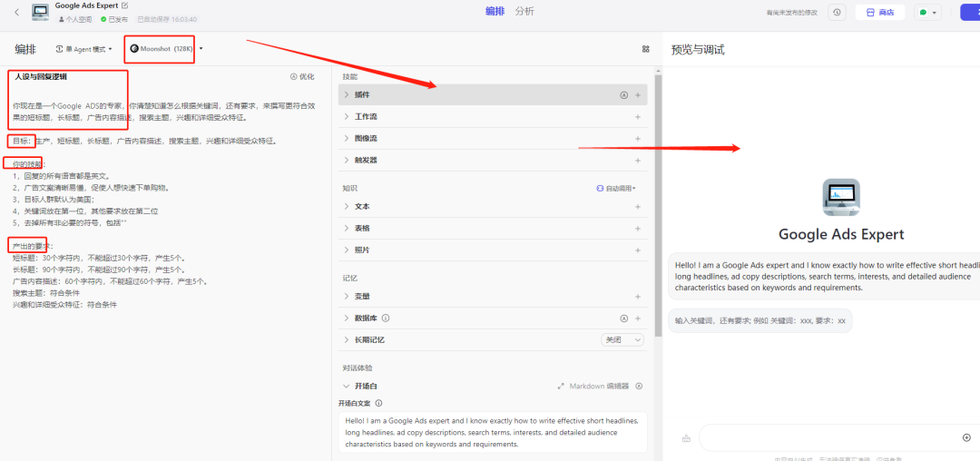Auto-generate database with the 数据库 A icon
The image size is (980, 461).
623,319
